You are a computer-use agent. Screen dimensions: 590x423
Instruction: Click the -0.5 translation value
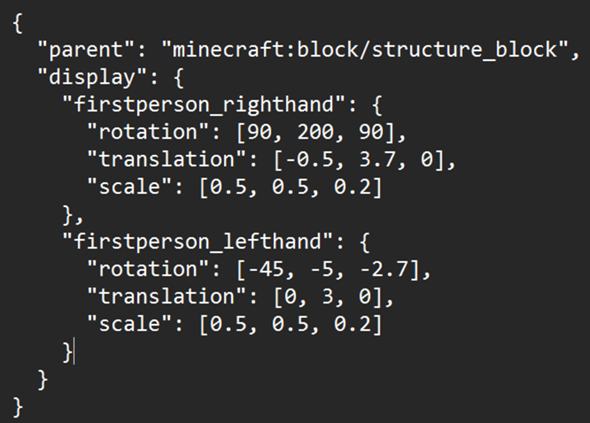310,160
